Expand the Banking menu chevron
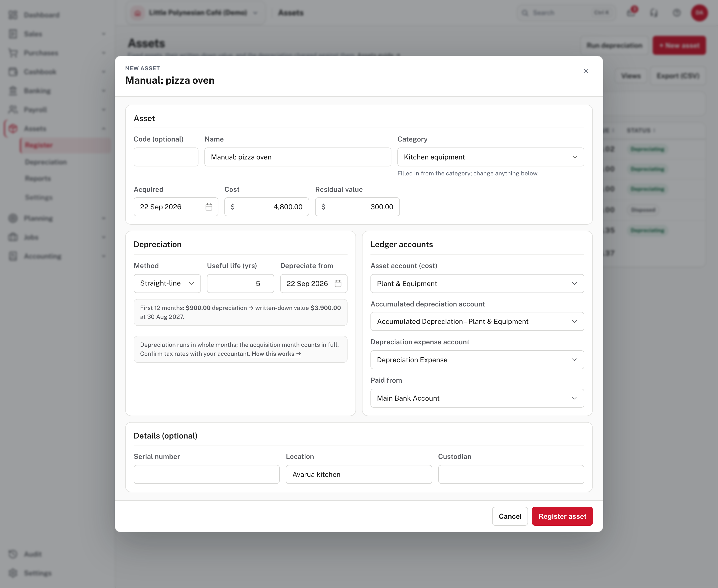This screenshot has height=588, width=718. tap(104, 91)
